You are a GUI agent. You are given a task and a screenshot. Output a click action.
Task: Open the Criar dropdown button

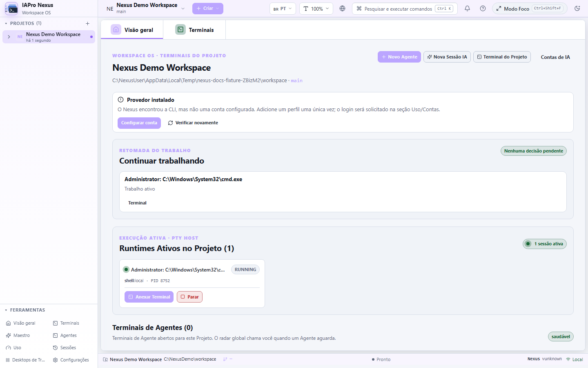[x=208, y=9]
